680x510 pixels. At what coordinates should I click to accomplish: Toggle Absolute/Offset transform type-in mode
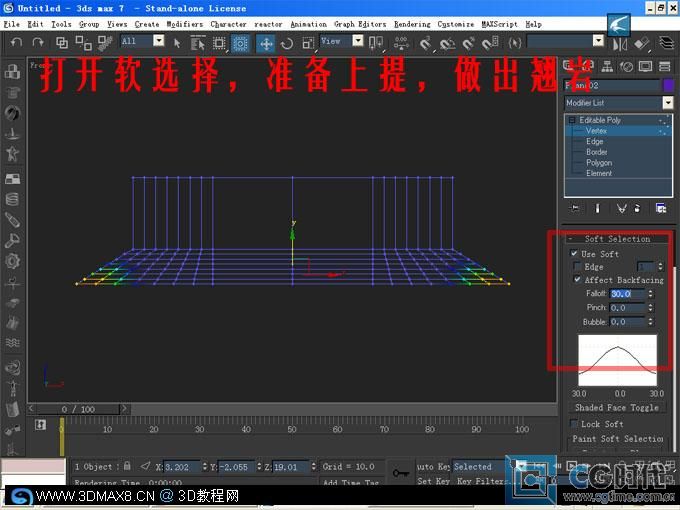click(x=145, y=466)
